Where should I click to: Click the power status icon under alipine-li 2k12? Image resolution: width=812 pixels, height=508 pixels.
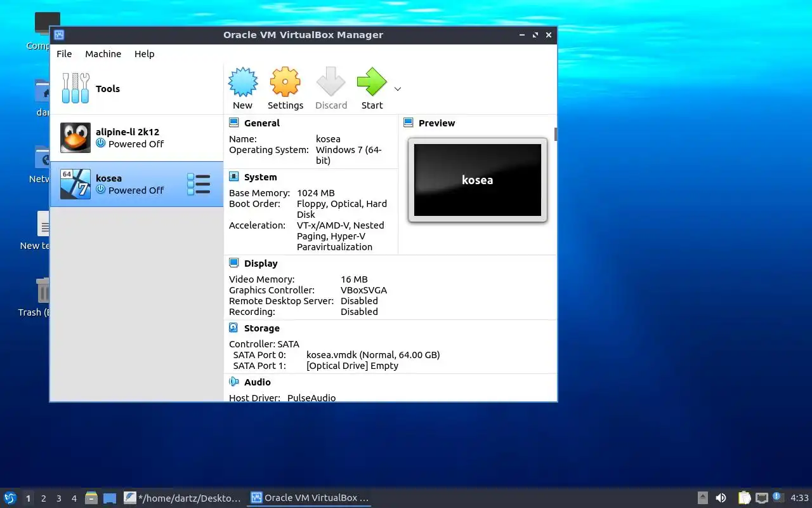pyautogui.click(x=100, y=144)
